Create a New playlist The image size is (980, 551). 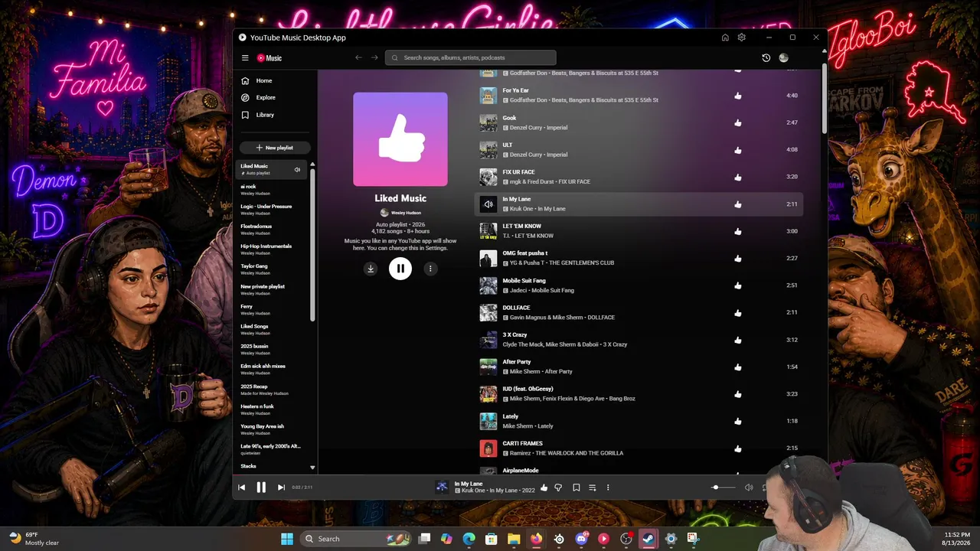(x=275, y=148)
